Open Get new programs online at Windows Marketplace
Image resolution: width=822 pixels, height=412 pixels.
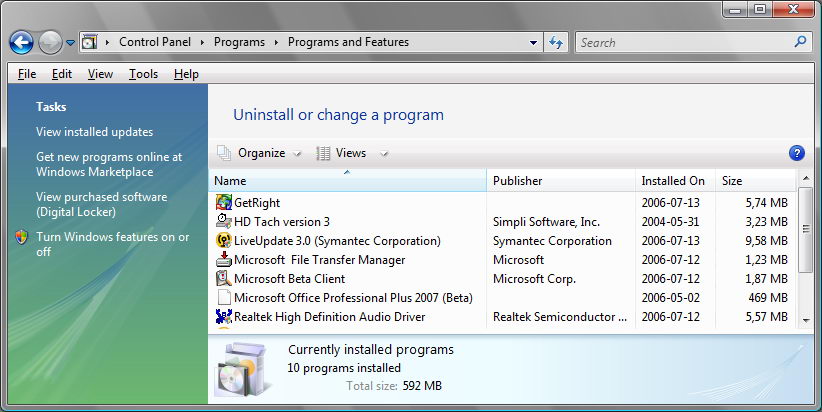[109, 164]
